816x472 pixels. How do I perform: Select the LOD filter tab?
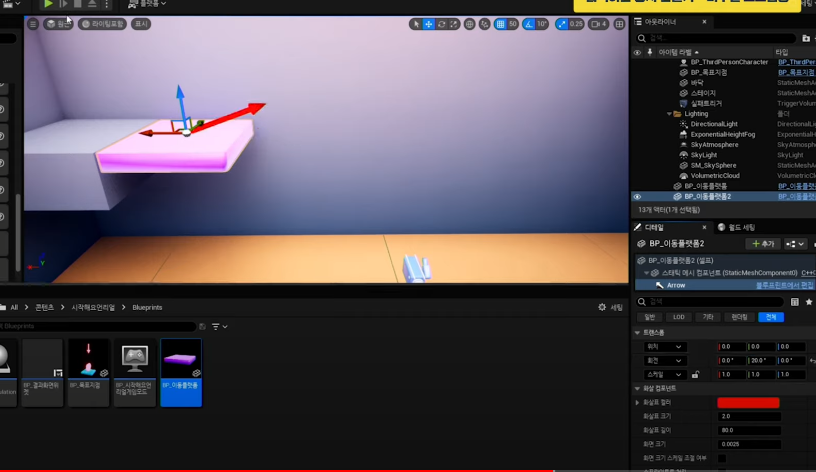tap(679, 317)
